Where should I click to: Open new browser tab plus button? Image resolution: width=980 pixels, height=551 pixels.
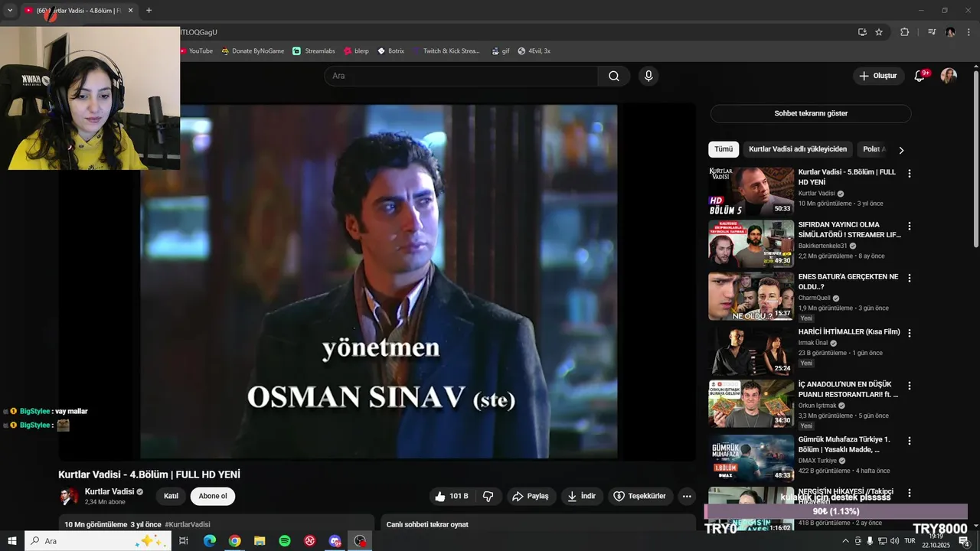149,11
